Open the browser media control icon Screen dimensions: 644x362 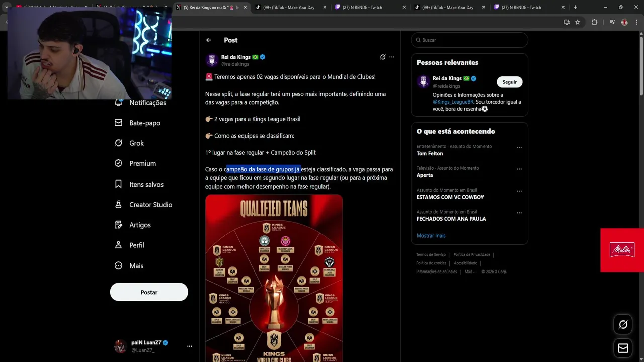pyautogui.click(x=612, y=22)
